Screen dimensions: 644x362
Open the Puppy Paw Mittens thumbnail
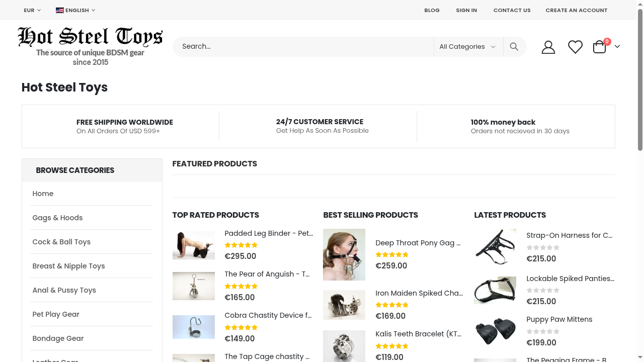coord(495,331)
